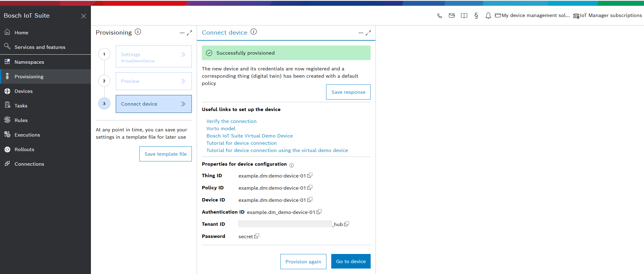Open the notifications bell icon

pos(488,16)
